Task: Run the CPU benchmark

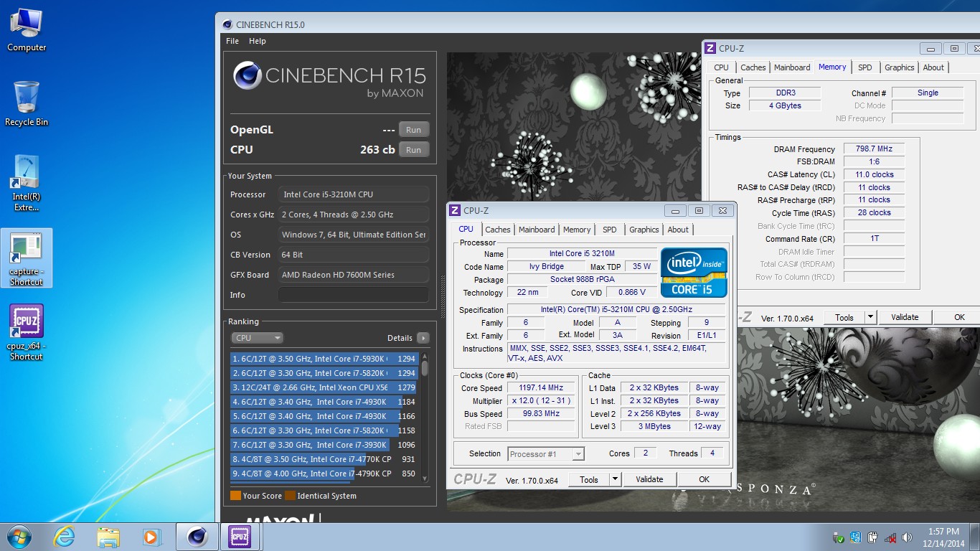Action: [414, 150]
